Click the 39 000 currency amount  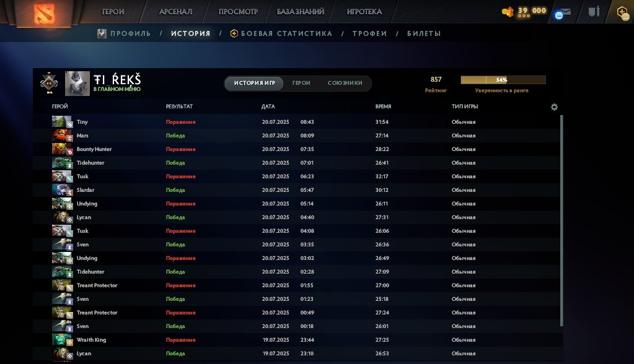click(532, 11)
